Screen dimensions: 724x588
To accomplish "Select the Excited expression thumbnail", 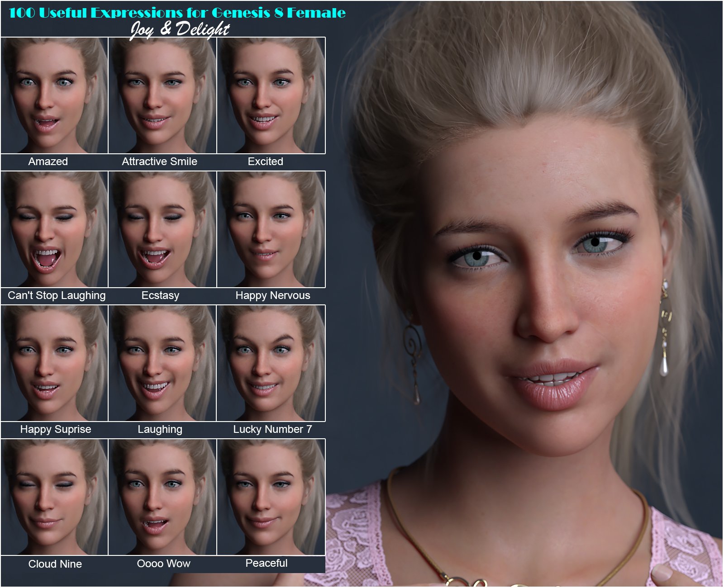I will (x=271, y=95).
